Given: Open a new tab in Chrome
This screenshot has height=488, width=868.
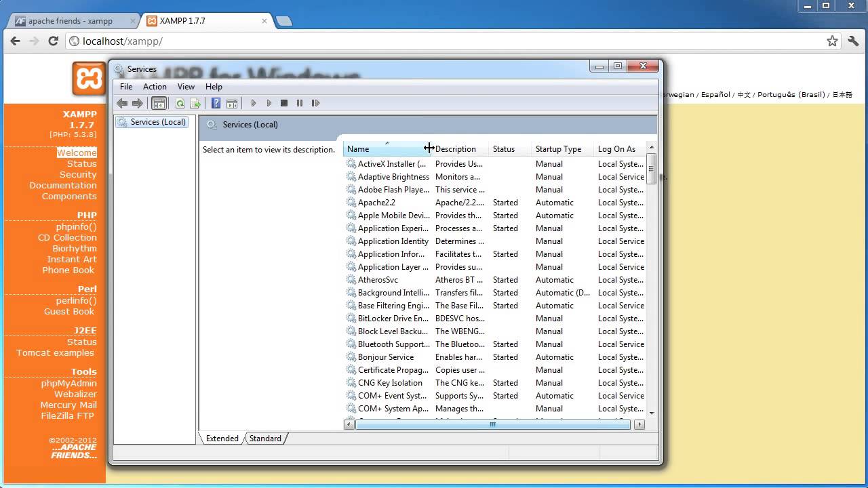Looking at the screenshot, I should point(284,21).
